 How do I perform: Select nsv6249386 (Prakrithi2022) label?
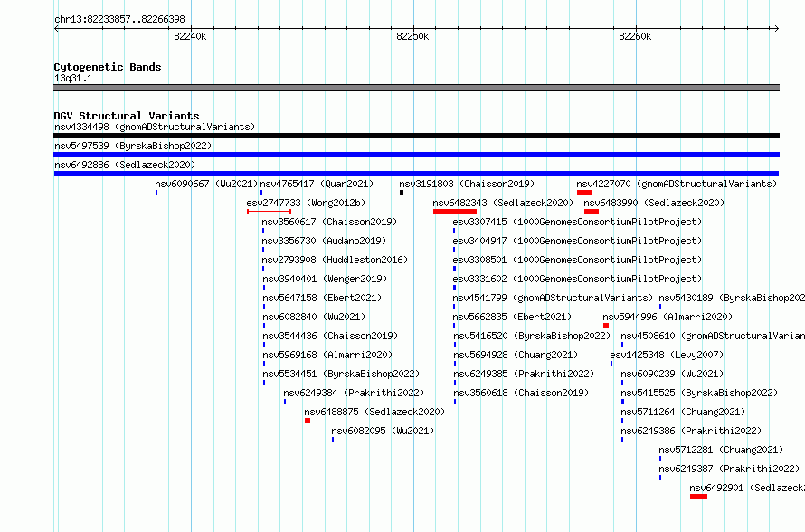click(692, 431)
